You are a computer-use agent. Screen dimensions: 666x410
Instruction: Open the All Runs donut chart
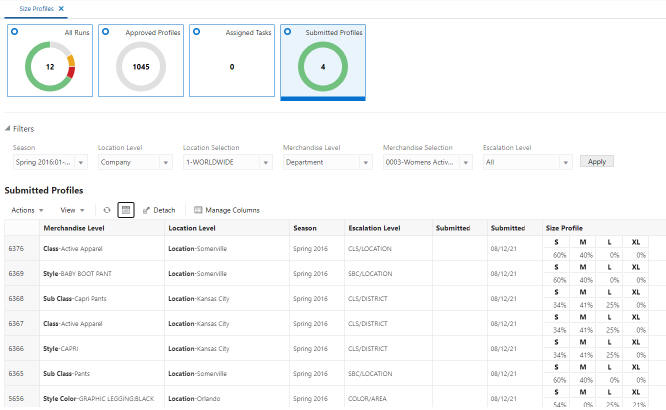tap(50, 66)
